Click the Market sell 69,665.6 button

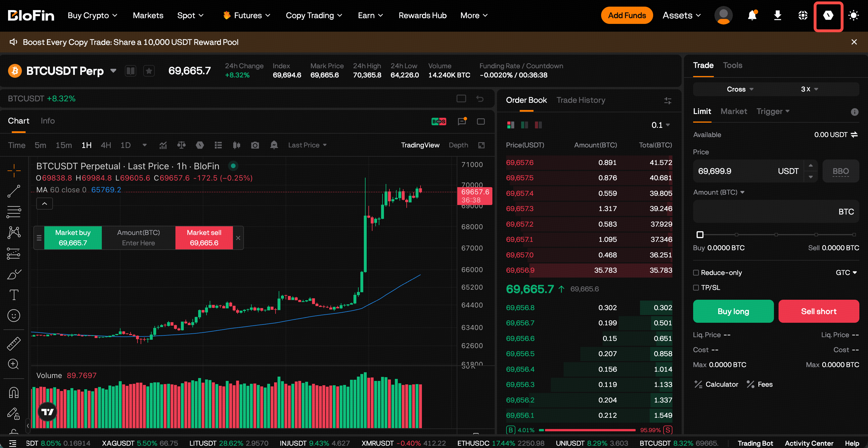(x=204, y=238)
